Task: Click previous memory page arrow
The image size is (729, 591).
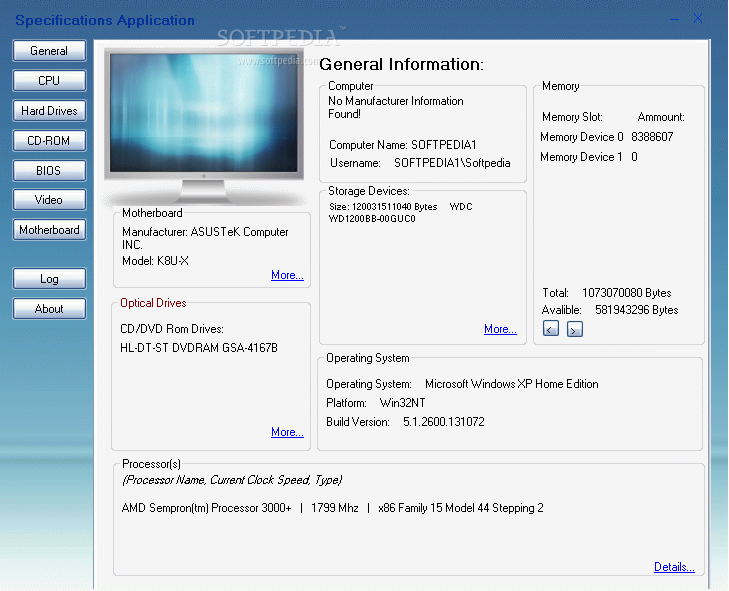Action: [x=550, y=329]
